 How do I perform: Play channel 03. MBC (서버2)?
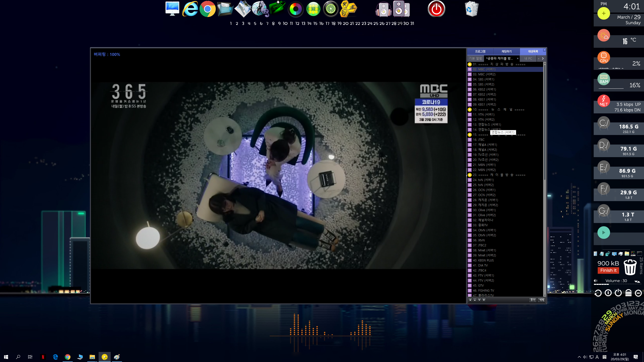click(505, 74)
